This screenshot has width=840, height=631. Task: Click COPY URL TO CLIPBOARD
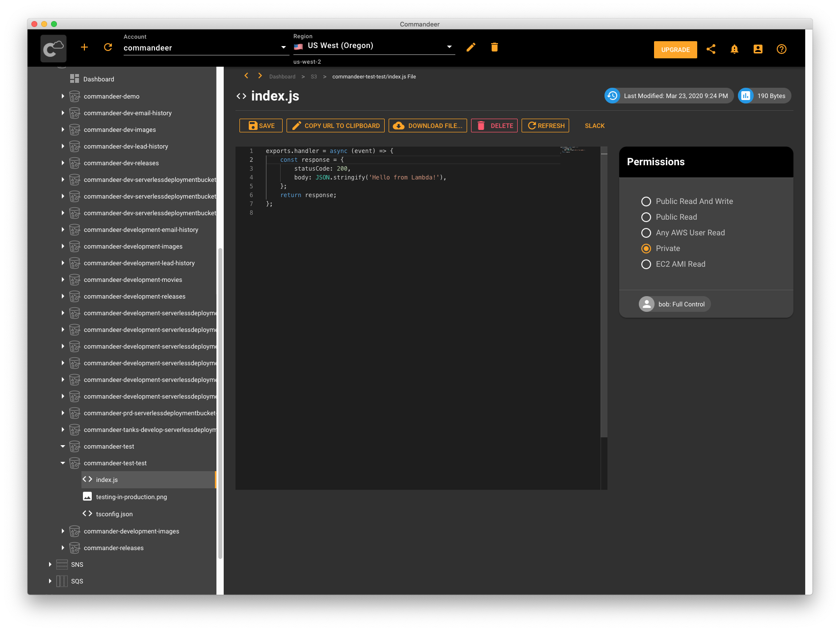pos(336,126)
